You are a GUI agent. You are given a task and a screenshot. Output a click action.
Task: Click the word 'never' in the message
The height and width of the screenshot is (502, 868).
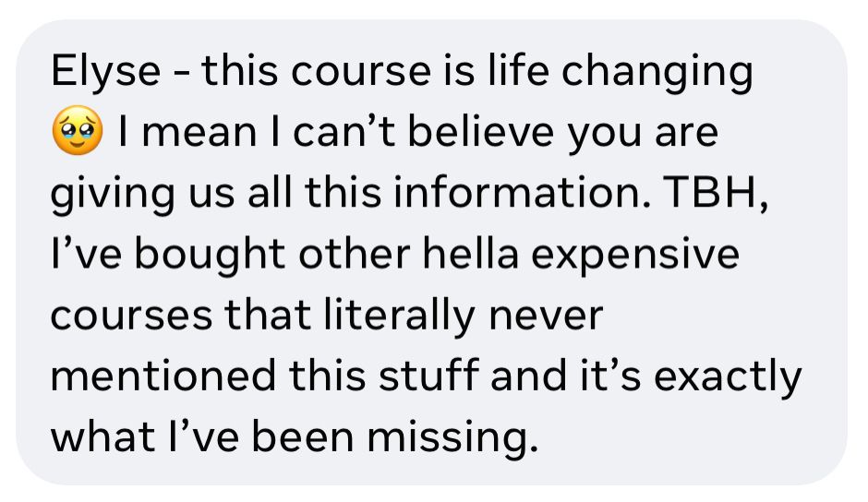point(545,317)
